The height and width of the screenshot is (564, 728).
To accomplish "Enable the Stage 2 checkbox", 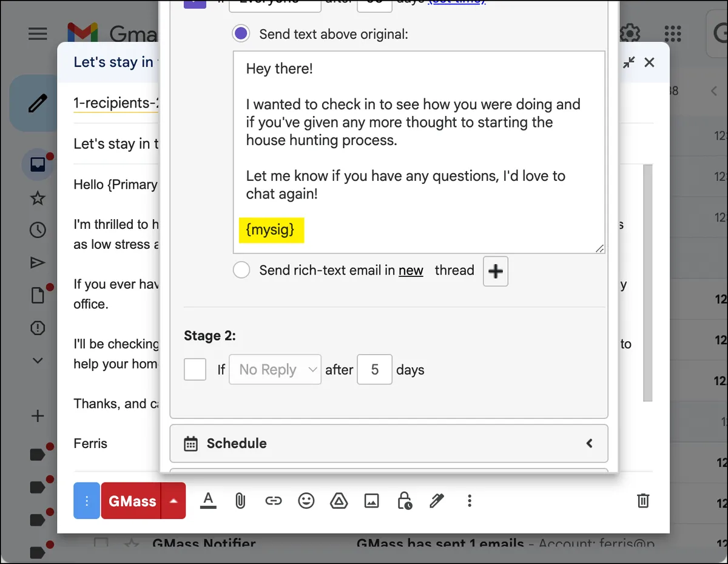I will pyautogui.click(x=195, y=369).
